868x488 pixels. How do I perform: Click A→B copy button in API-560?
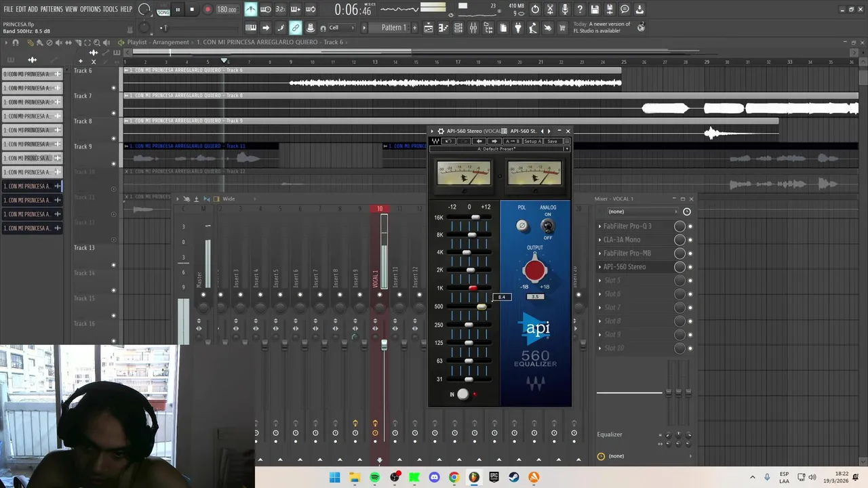[513, 141]
